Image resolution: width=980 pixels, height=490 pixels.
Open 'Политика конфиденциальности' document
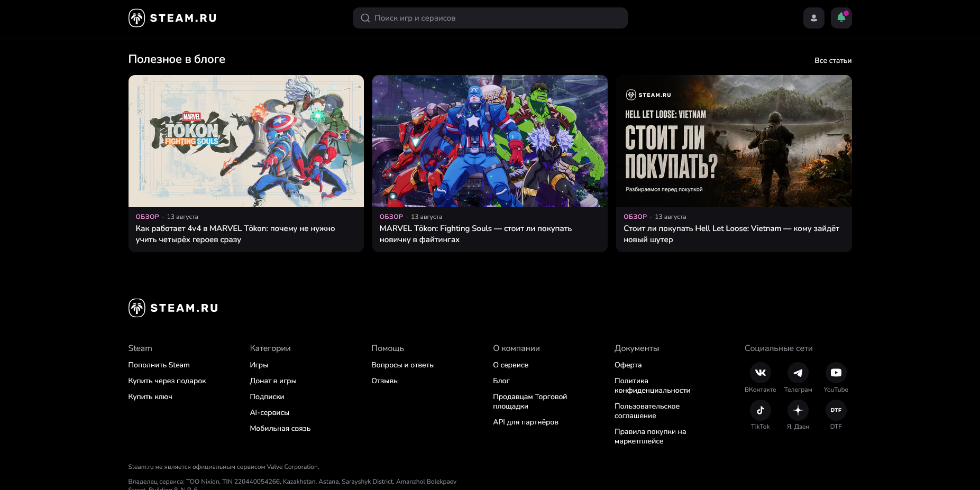(652, 385)
